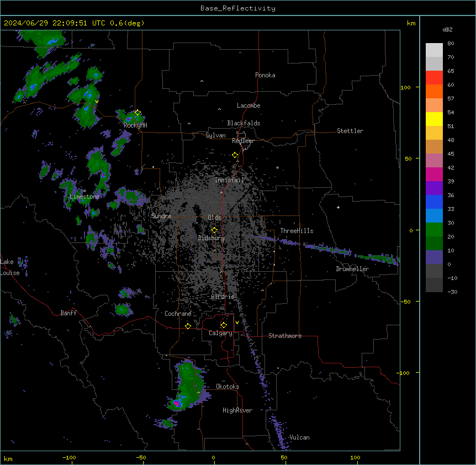476x465 pixels.
Task: Click the Lake Louise label at left edge
Action: [x=10, y=267]
